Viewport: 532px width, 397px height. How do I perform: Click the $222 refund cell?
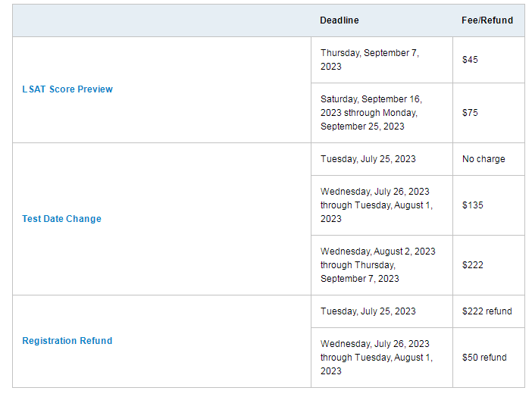[x=489, y=311]
